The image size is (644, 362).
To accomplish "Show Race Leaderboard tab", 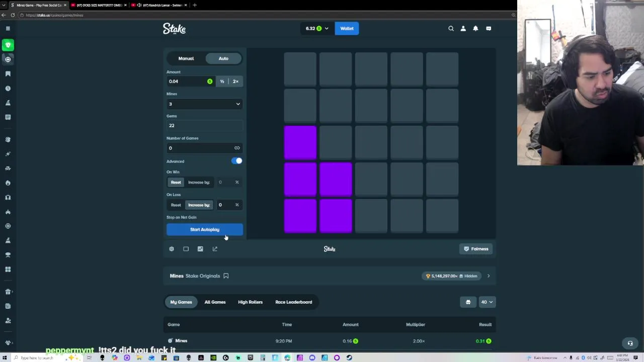I will click(294, 302).
